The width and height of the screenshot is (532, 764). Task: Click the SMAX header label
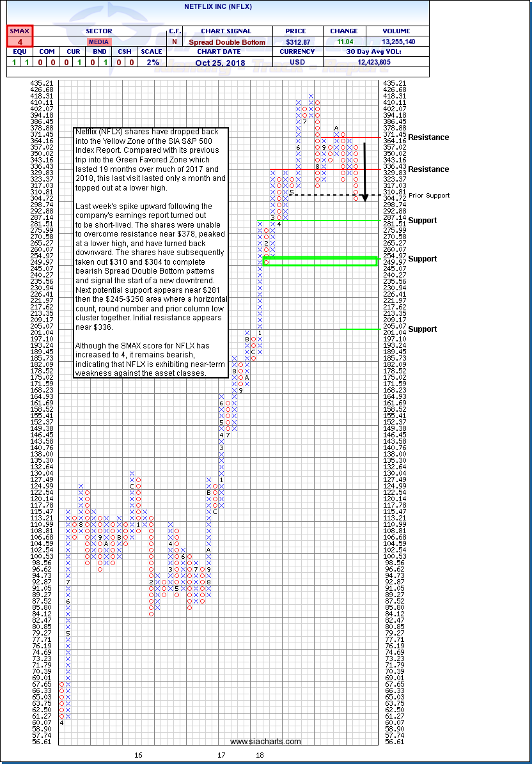(x=20, y=31)
